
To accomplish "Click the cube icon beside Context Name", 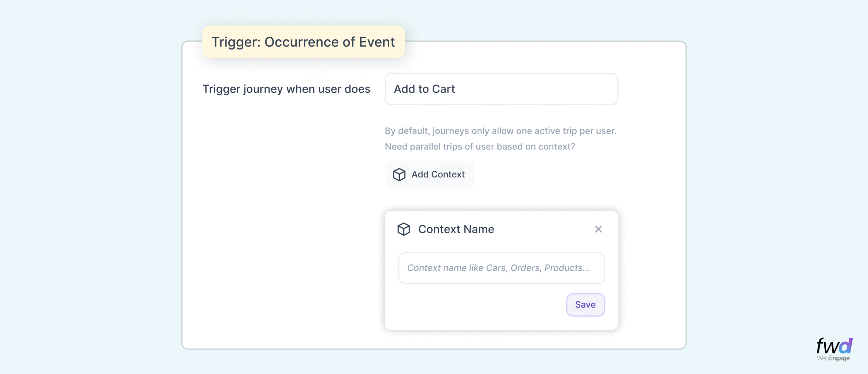I will 403,229.
